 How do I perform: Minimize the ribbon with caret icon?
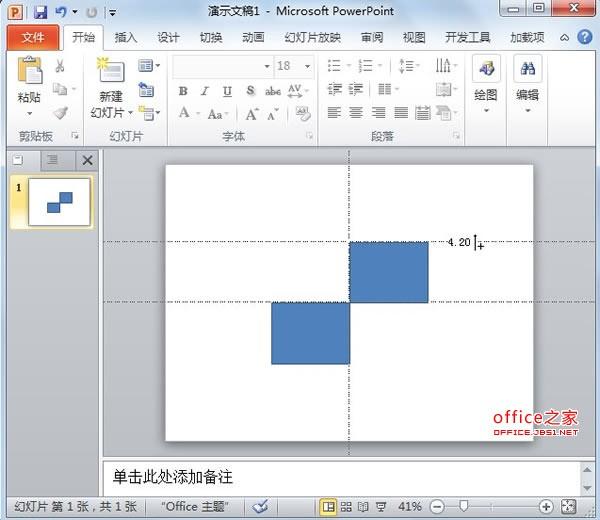coord(564,37)
